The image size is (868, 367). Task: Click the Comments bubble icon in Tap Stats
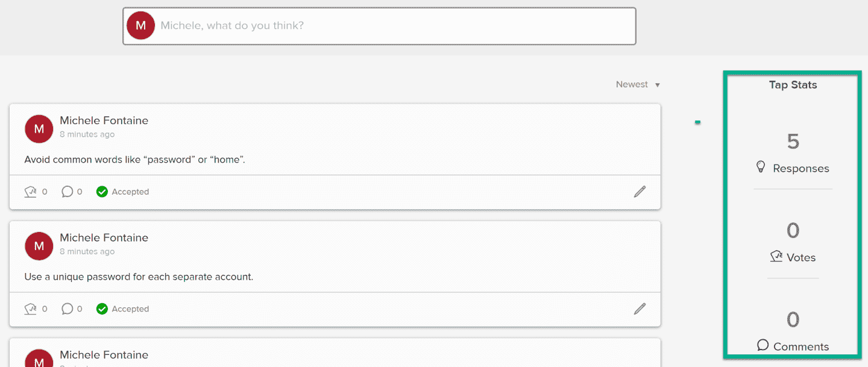763,345
